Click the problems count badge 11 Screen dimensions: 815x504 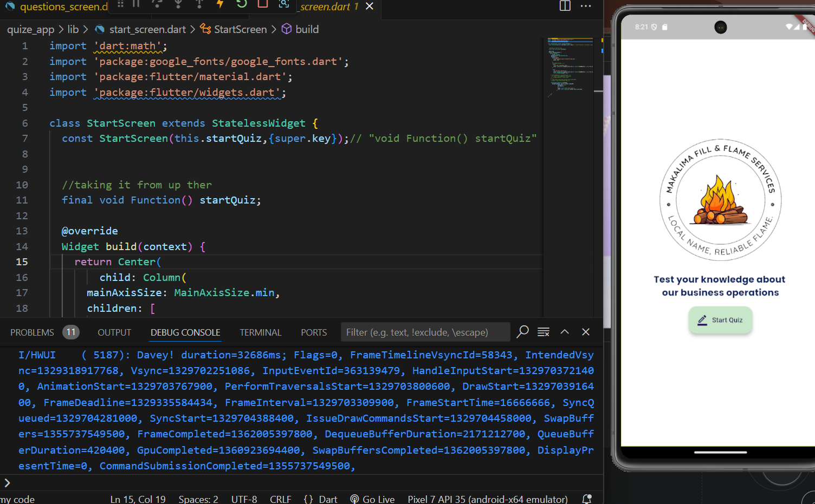(71, 332)
